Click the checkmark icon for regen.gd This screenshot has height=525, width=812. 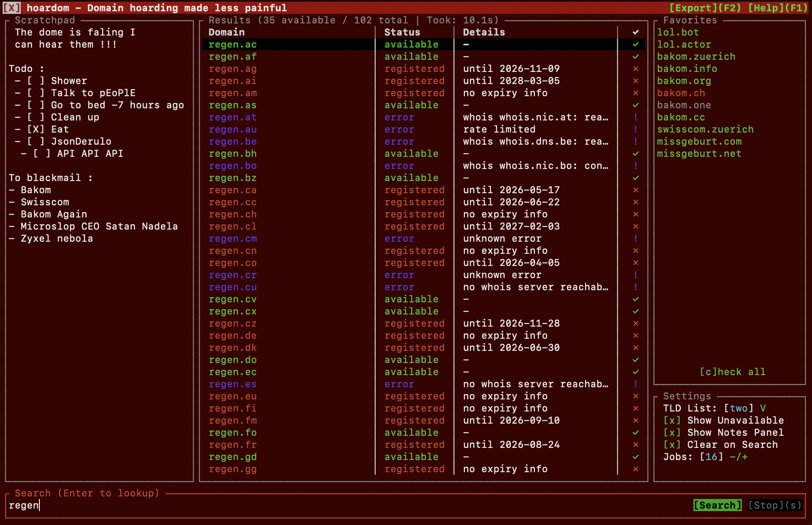(635, 457)
